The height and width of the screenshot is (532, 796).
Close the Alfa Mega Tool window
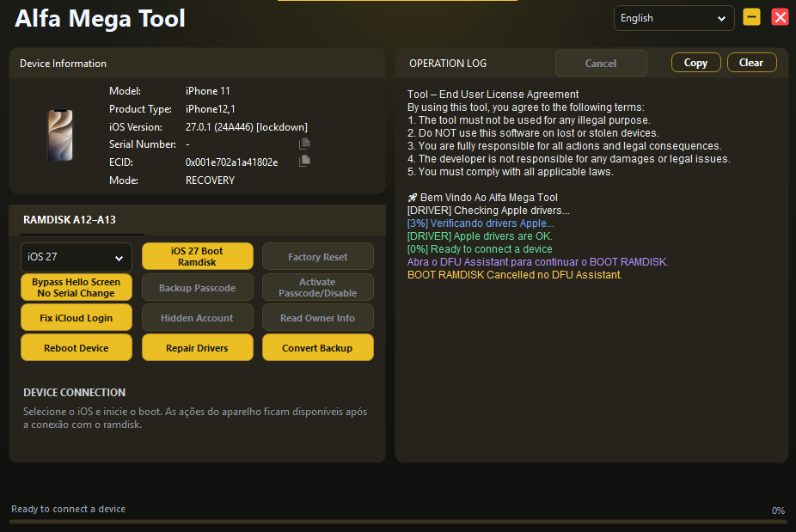780,17
